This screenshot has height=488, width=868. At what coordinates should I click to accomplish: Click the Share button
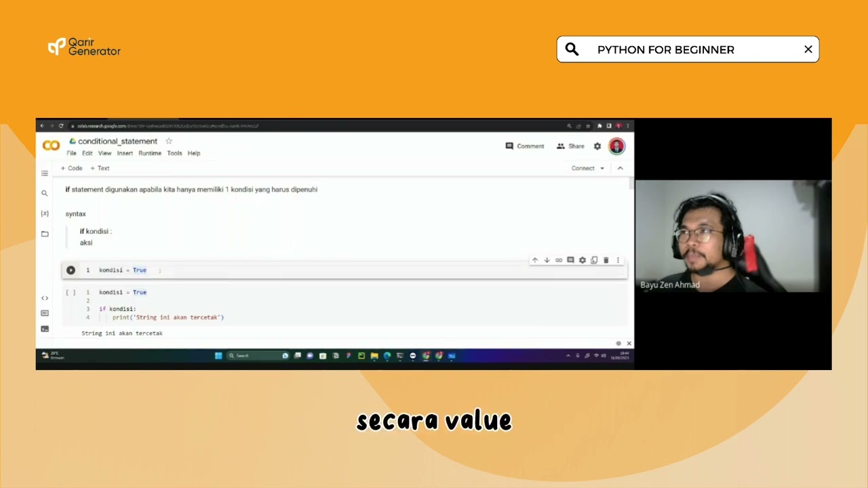(570, 146)
